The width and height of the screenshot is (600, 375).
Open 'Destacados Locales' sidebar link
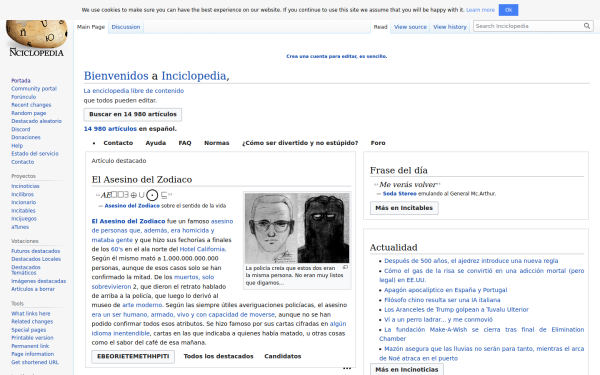coord(36,259)
